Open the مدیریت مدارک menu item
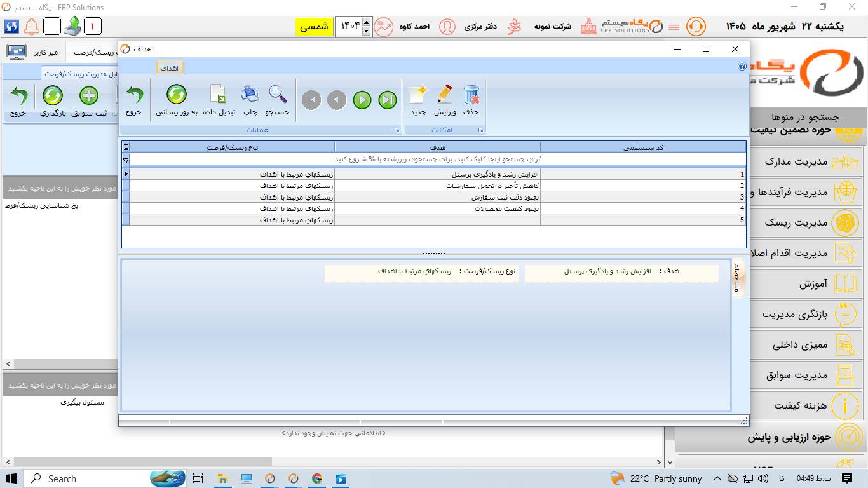The height and width of the screenshot is (488, 868). (806, 161)
